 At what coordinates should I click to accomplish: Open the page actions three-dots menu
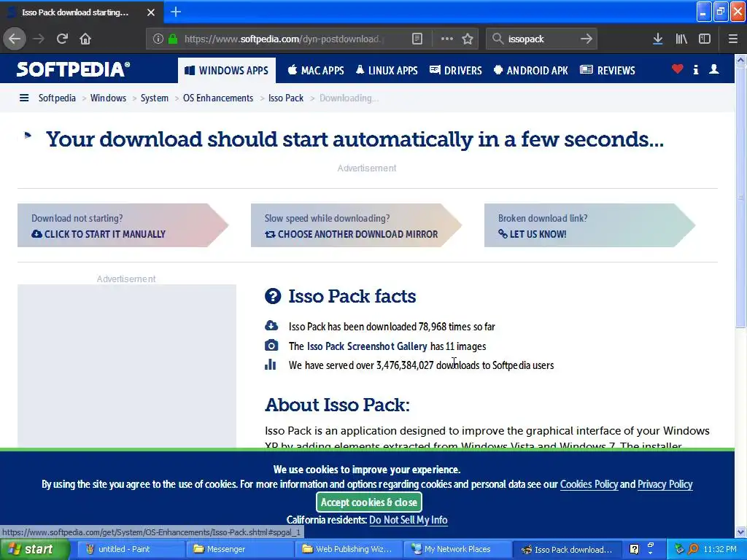coord(447,39)
